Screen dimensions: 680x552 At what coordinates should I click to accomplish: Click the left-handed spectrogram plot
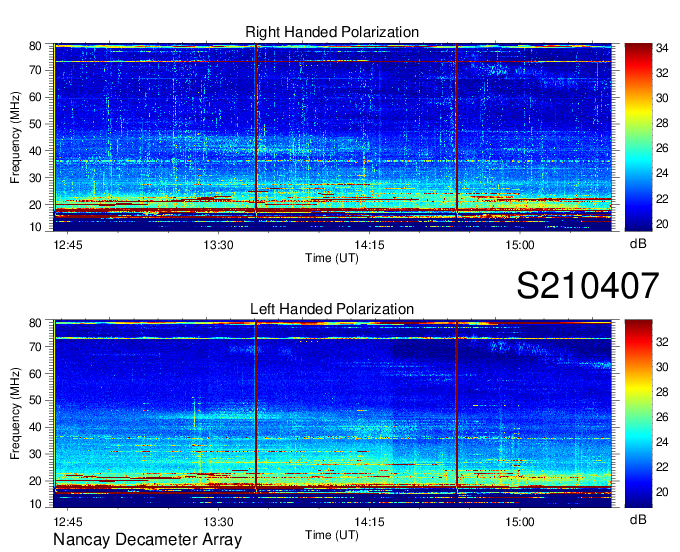click(333, 414)
